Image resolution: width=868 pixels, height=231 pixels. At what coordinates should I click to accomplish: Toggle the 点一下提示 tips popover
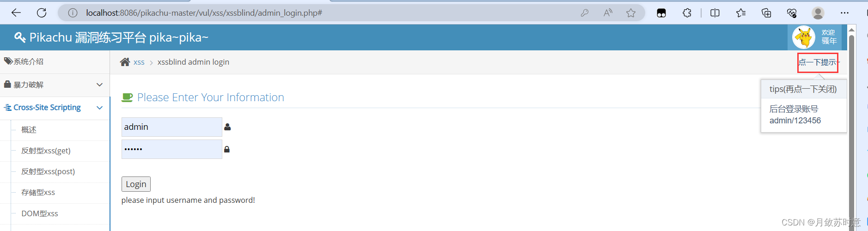(x=818, y=62)
